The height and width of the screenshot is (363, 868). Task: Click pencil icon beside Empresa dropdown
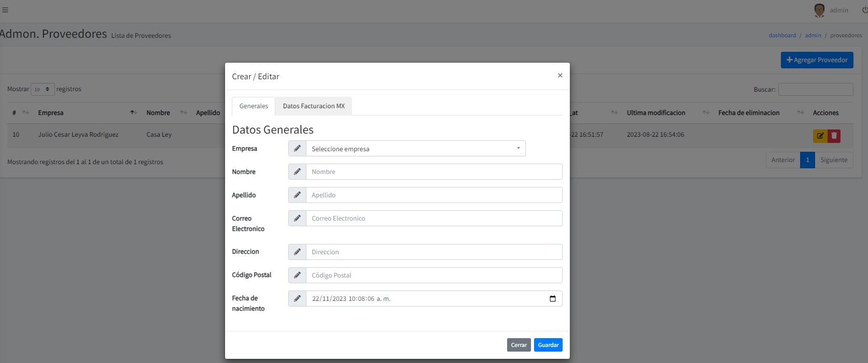coord(297,149)
